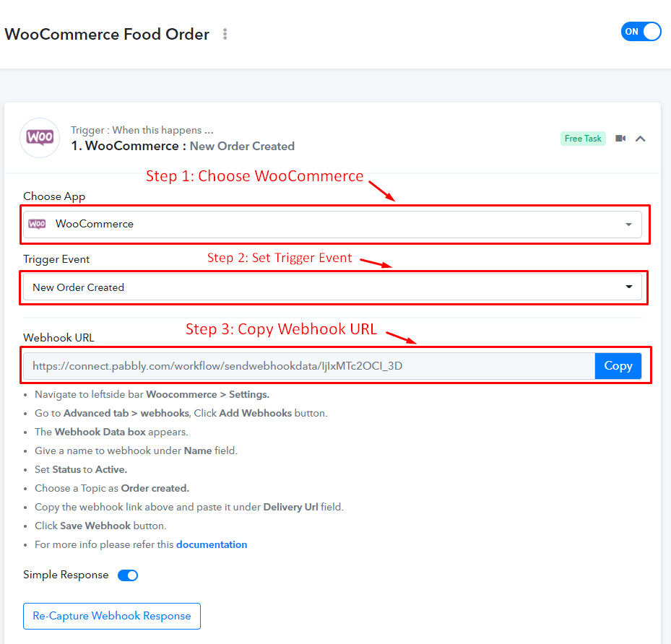
Task: Click the WooCommerce Food Order workflow title
Action: [107, 34]
